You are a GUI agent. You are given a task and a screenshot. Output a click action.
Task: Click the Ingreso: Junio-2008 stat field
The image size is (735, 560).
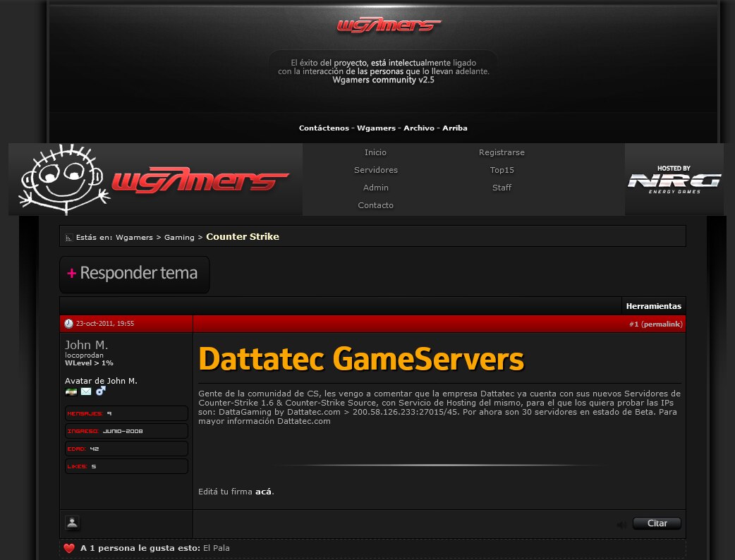tap(126, 431)
